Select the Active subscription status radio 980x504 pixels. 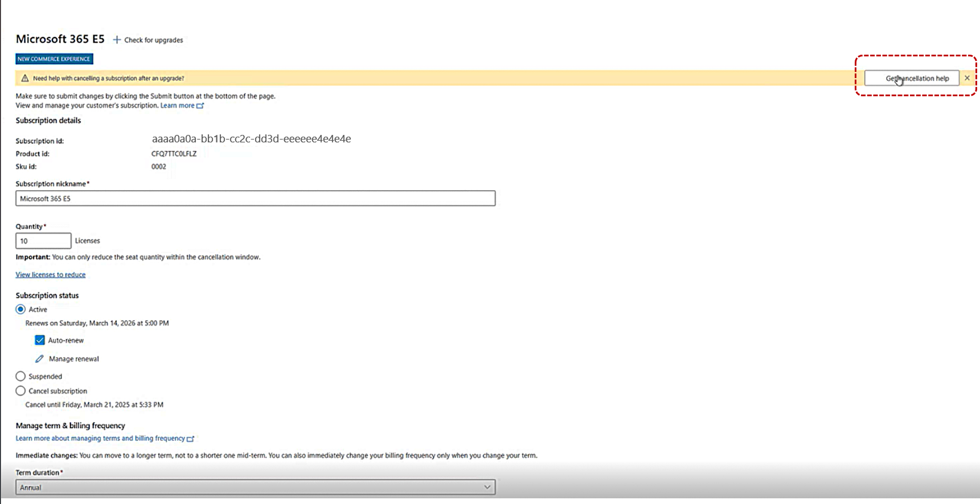pyautogui.click(x=20, y=309)
